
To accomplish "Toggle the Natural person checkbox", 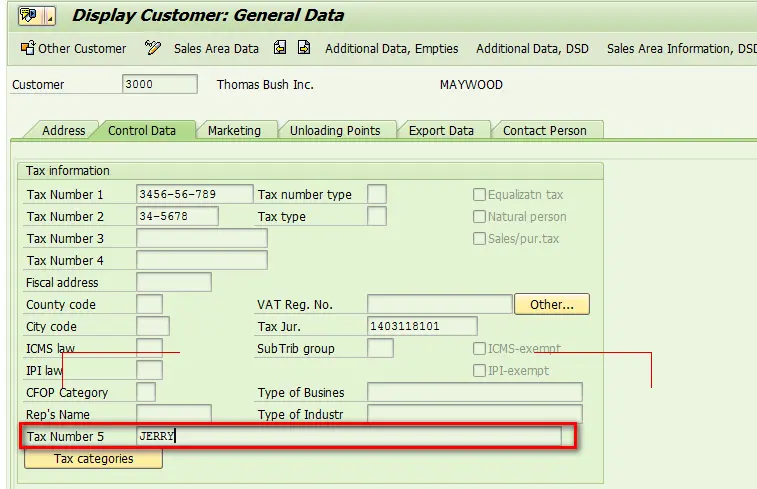I will coord(479,216).
